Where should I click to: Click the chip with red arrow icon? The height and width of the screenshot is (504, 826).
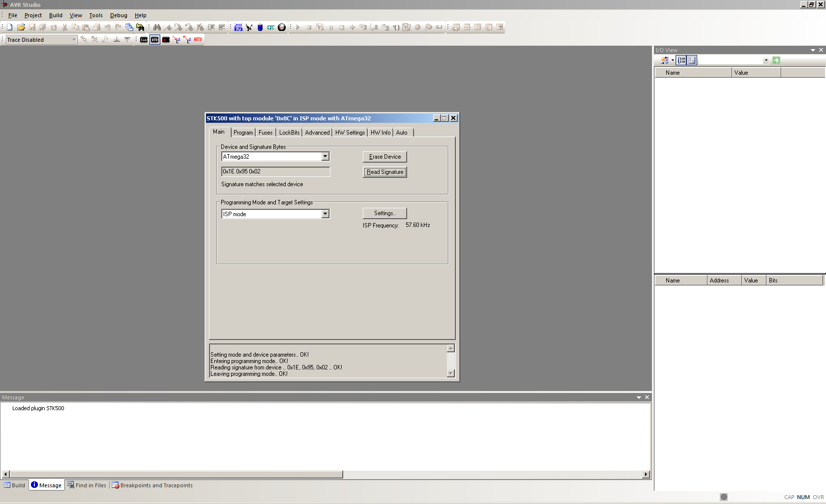(x=166, y=40)
